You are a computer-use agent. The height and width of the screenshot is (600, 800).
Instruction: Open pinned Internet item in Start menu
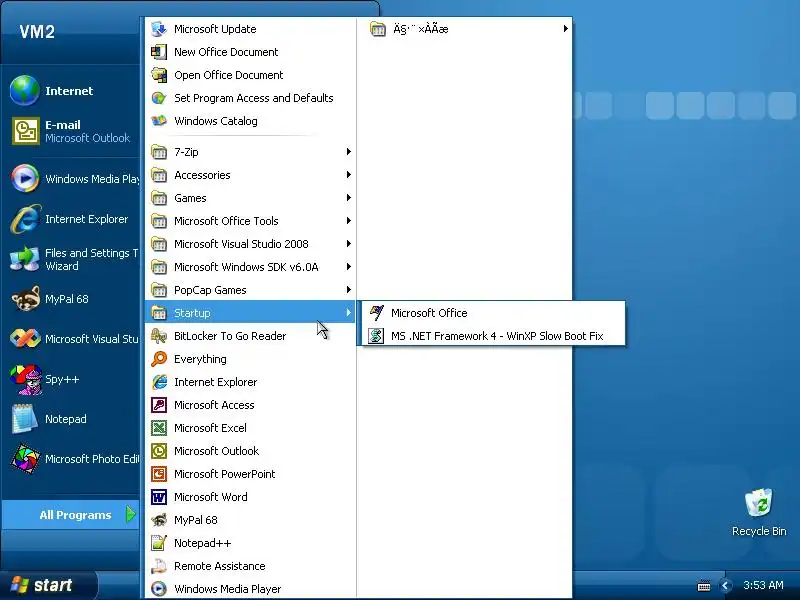pyautogui.click(x=70, y=91)
